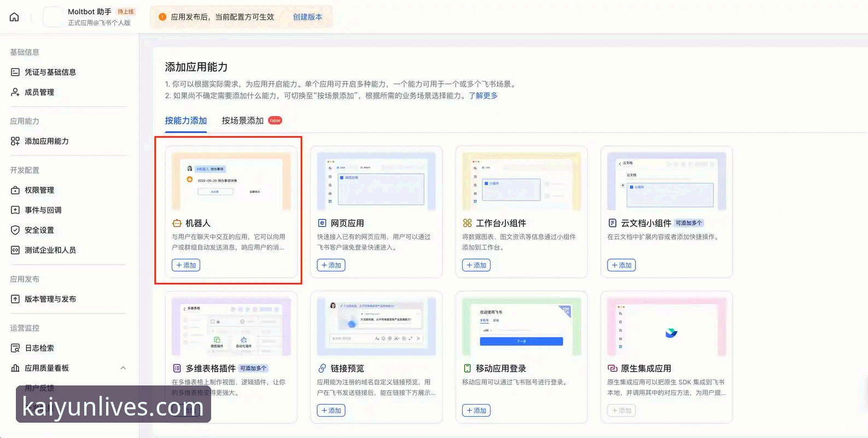This screenshot has height=438, width=868.
Task: Click the orange warning icon in banner
Action: [x=162, y=17]
